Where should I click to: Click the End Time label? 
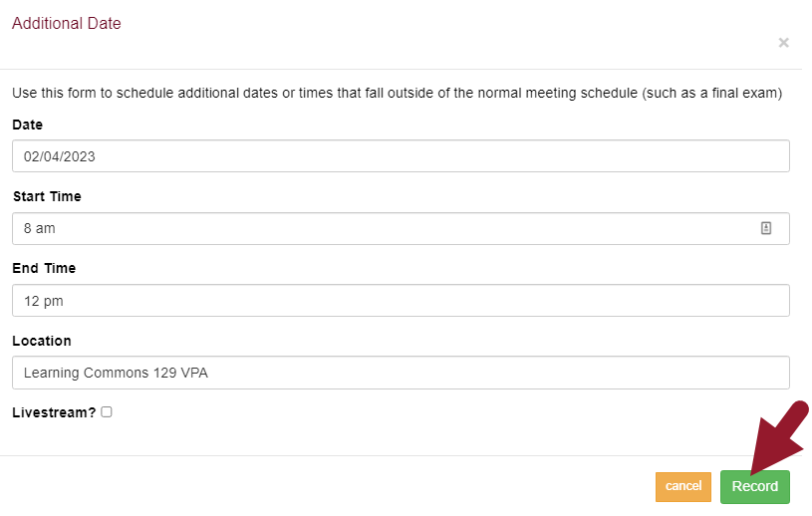[x=44, y=268]
